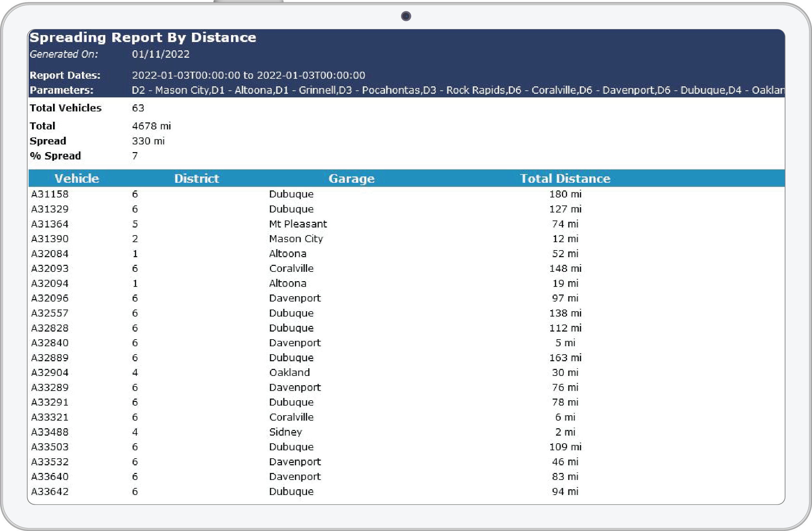Click the Total Distance column header
The width and height of the screenshot is (812, 531).
tap(565, 178)
